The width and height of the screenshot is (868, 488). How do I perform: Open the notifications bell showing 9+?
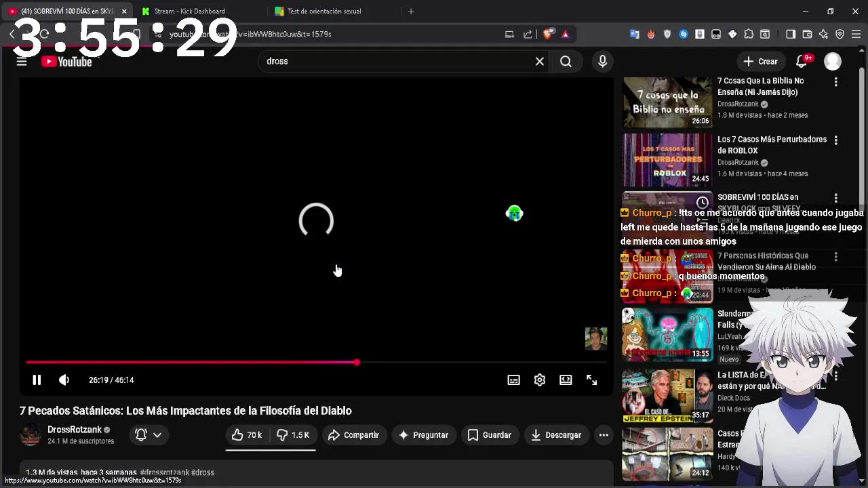click(802, 62)
